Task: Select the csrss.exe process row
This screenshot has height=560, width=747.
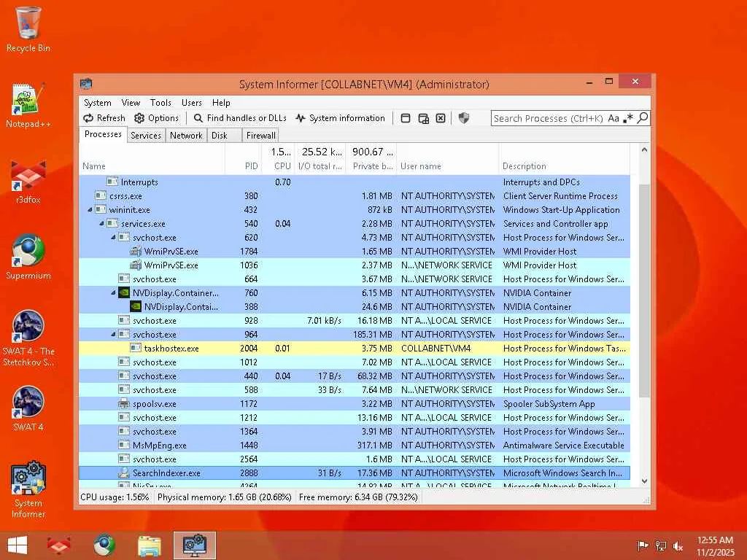Action: (x=355, y=196)
